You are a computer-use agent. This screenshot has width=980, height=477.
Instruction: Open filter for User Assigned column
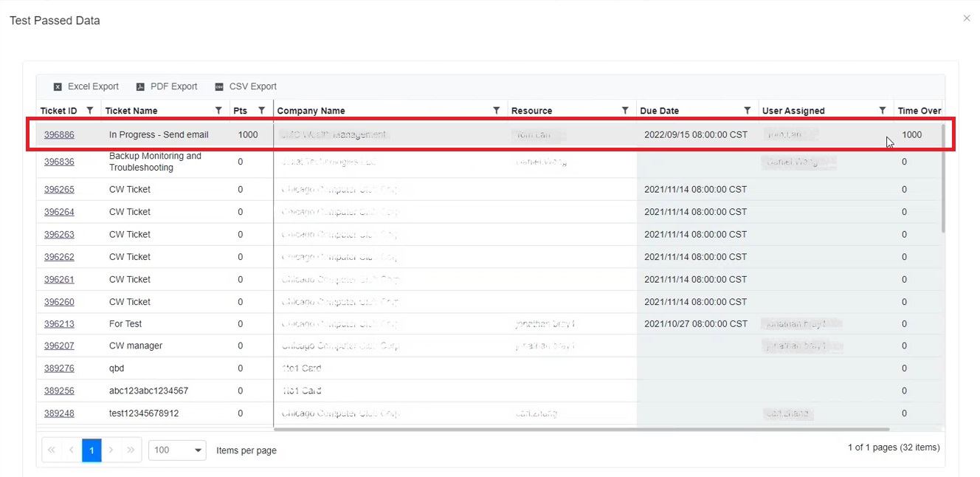click(x=883, y=111)
